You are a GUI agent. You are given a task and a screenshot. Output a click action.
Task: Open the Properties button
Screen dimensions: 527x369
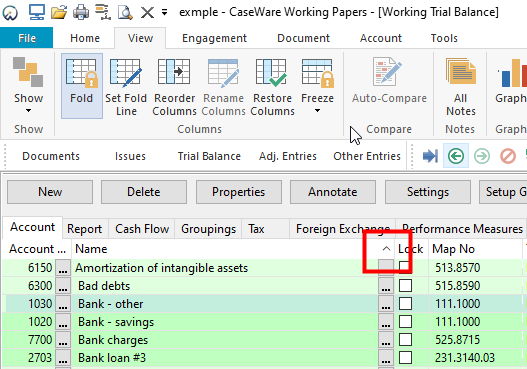tap(239, 192)
